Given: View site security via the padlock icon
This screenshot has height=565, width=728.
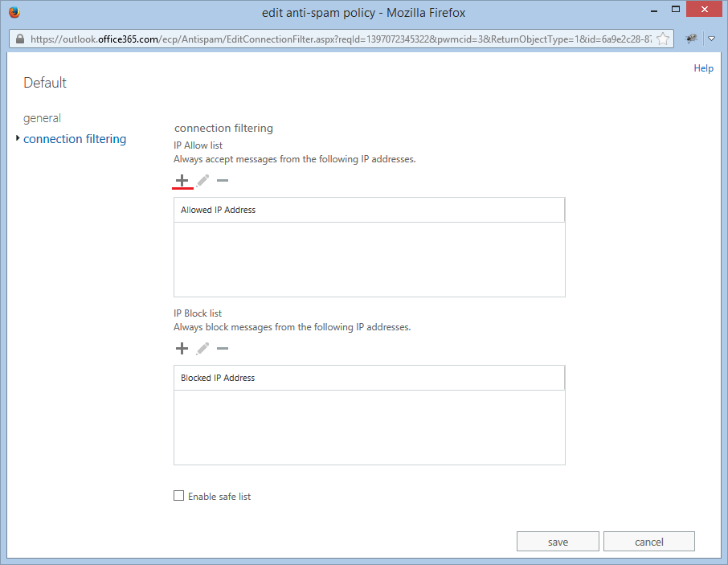Looking at the screenshot, I should [19, 39].
